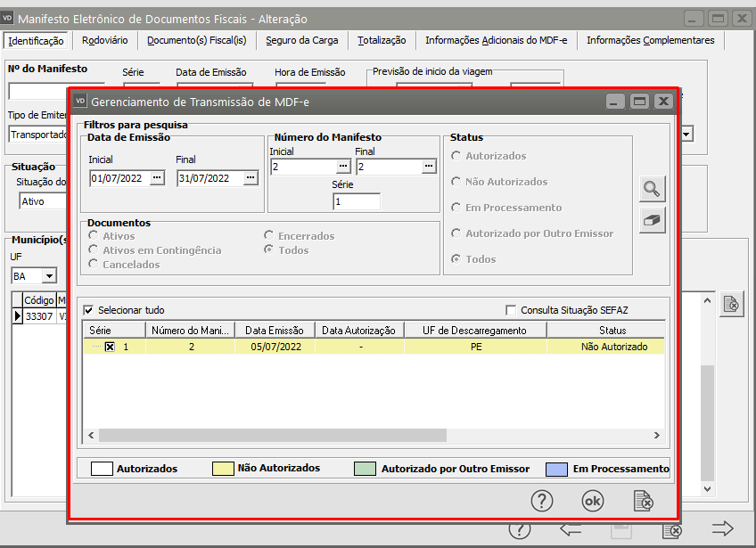
Task: Open the Seguro da Carga tab
Action: tap(301, 40)
